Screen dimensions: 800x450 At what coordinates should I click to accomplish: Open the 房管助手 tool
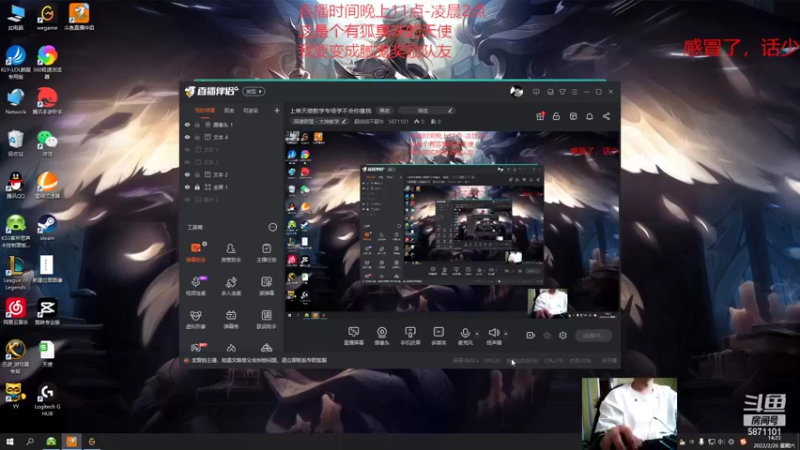point(231,253)
